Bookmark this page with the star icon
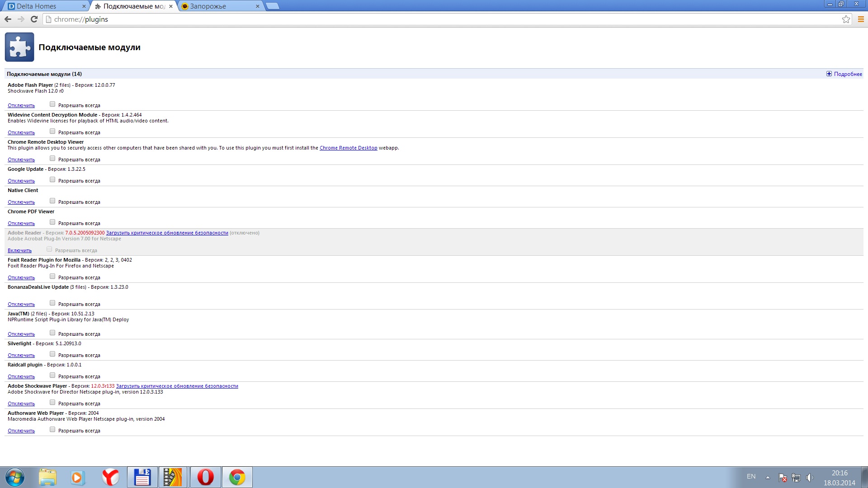Viewport: 868px width, 488px height. pyautogui.click(x=846, y=19)
